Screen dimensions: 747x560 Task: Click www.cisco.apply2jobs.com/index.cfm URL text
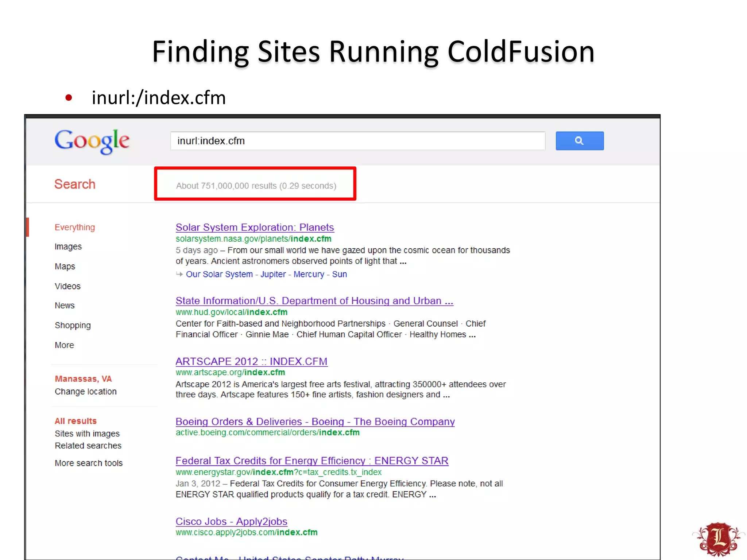[x=246, y=532]
